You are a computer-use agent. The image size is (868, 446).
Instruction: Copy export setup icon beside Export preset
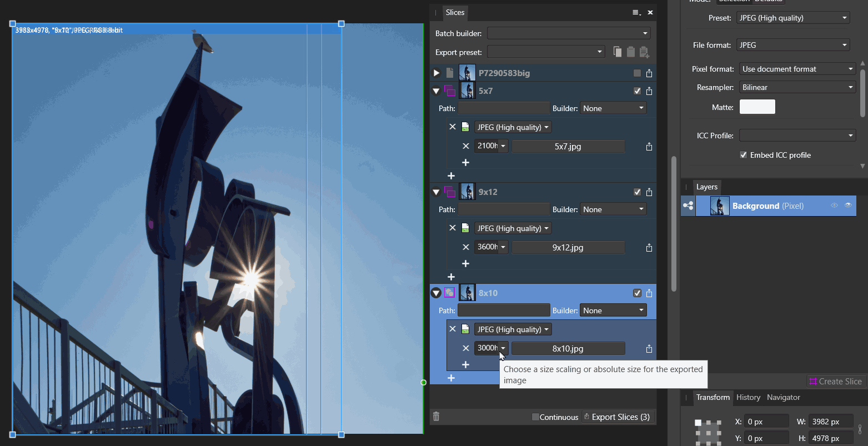(618, 52)
